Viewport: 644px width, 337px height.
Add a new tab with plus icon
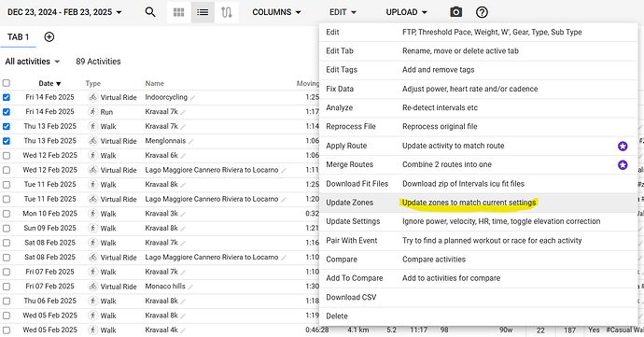(49, 37)
